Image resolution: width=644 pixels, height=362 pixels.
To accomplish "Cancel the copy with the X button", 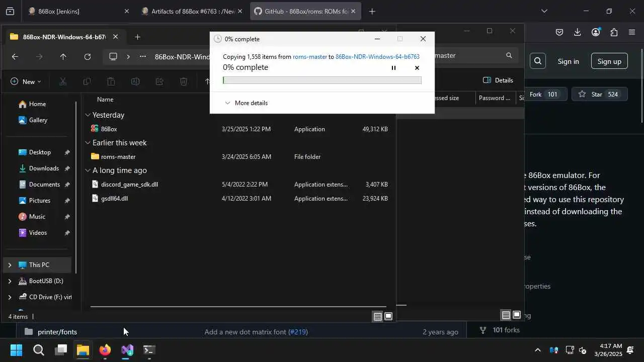I will (417, 68).
